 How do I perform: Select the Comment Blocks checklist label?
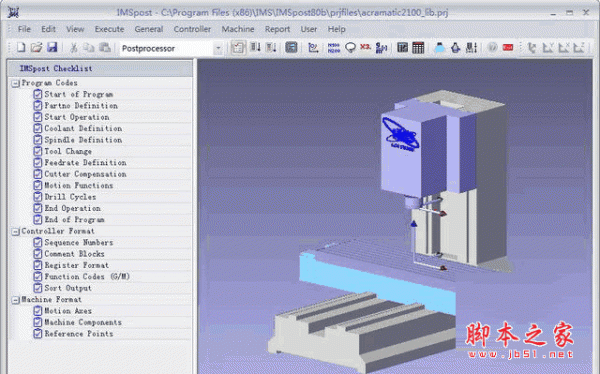[x=75, y=254]
